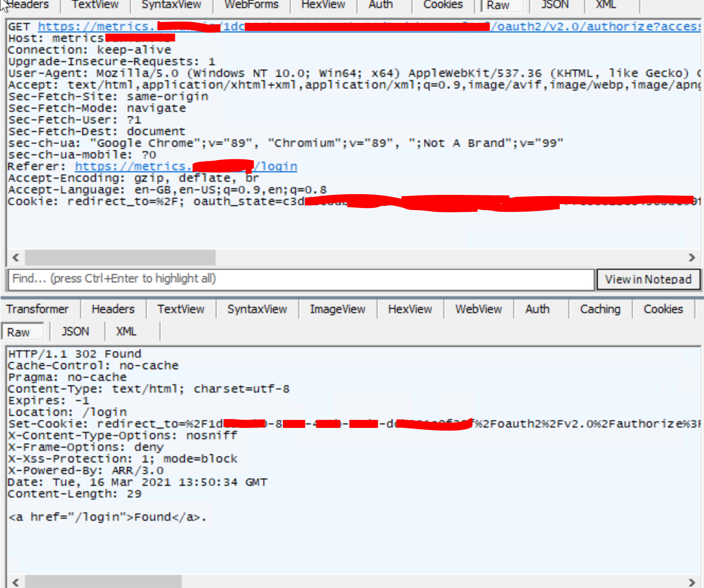Select SyntaxView for the request

tap(171, 5)
